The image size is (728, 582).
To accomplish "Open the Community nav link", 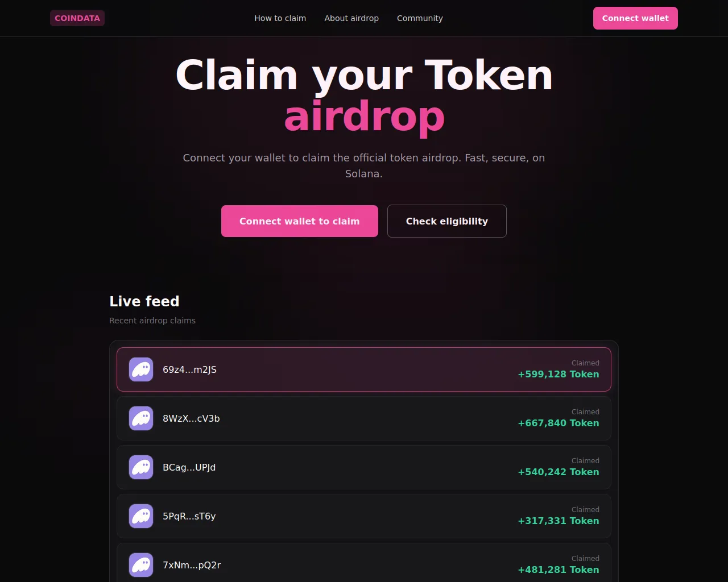I will 420,18.
